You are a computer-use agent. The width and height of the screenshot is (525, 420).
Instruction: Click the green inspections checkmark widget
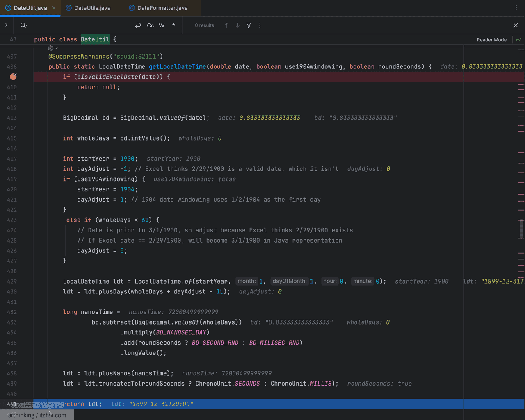tap(519, 40)
